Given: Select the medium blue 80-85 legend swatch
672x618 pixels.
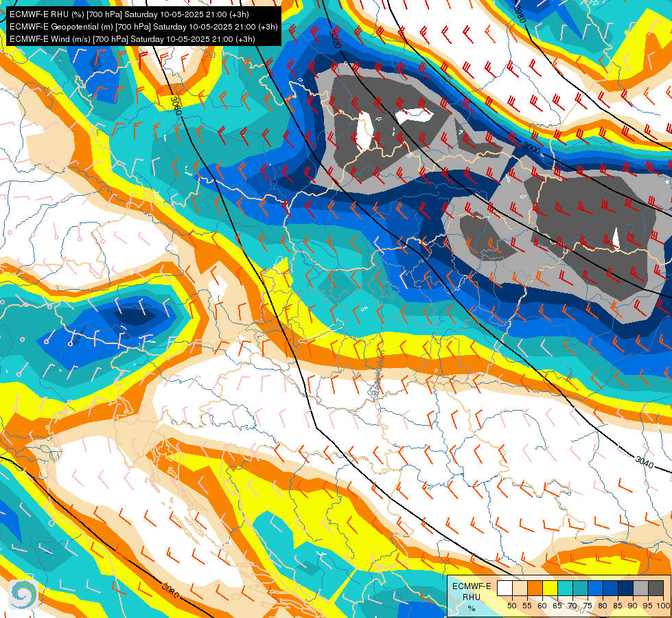Looking at the screenshot, I should [611, 588].
